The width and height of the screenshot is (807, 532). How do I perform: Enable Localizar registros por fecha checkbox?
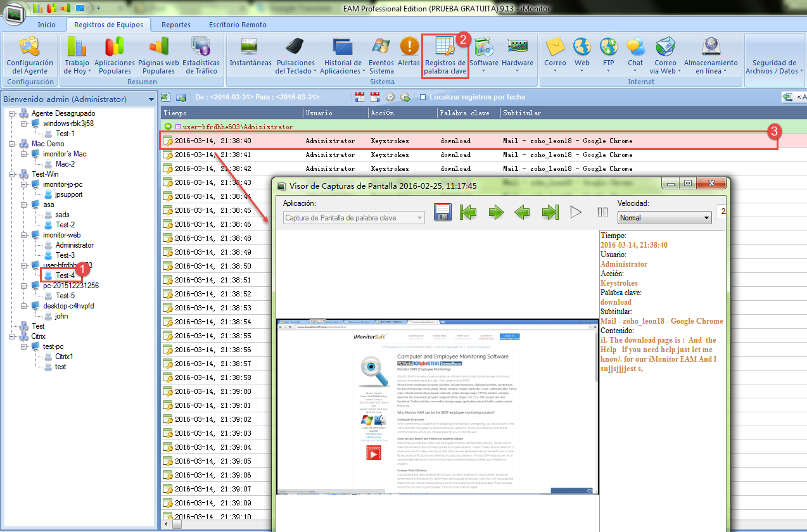point(423,98)
